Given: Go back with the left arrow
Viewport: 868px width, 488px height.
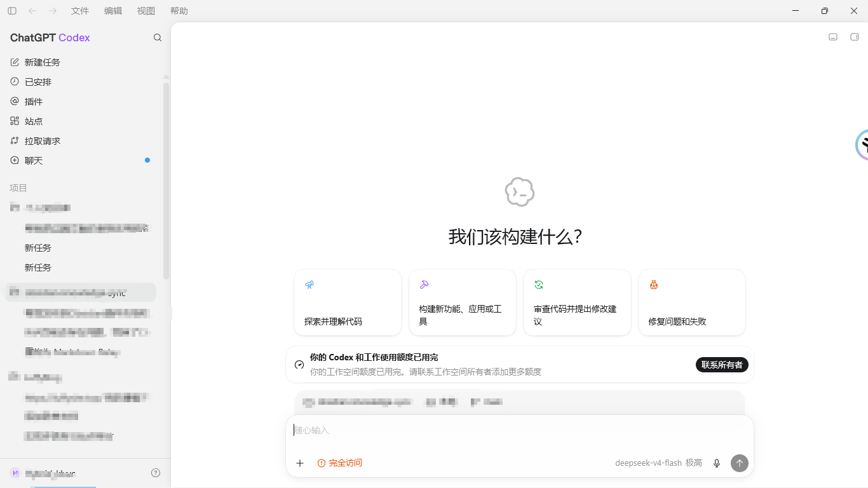Looking at the screenshot, I should (x=32, y=11).
